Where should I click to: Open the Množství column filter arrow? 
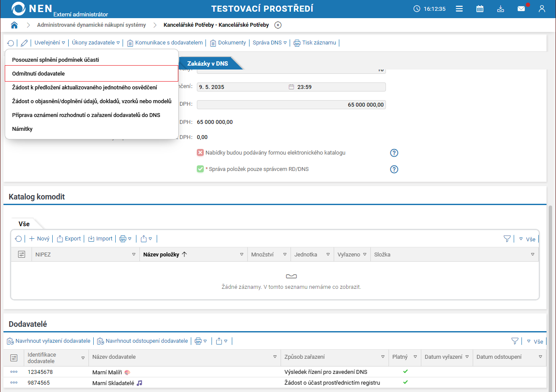click(285, 255)
